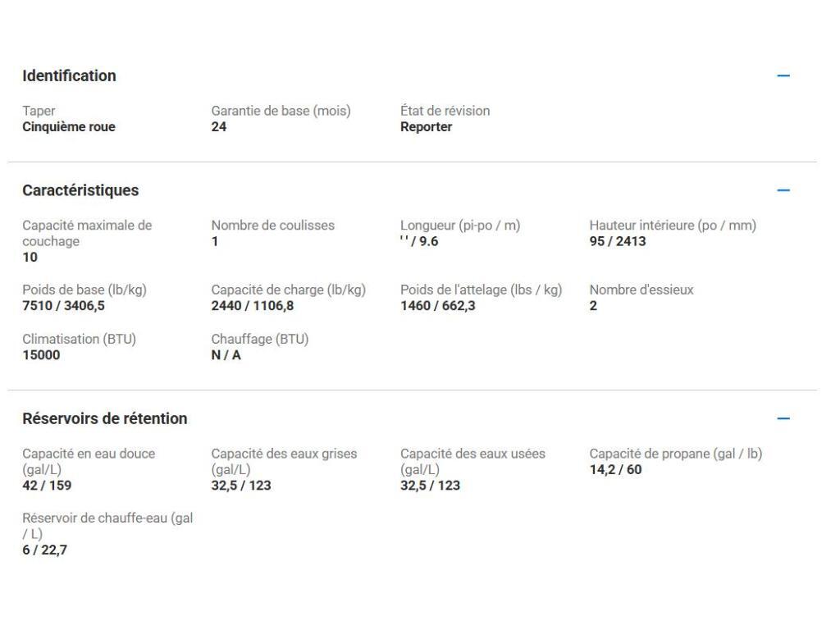Click the Nombre d'essieux label
840x630 pixels.
point(641,290)
